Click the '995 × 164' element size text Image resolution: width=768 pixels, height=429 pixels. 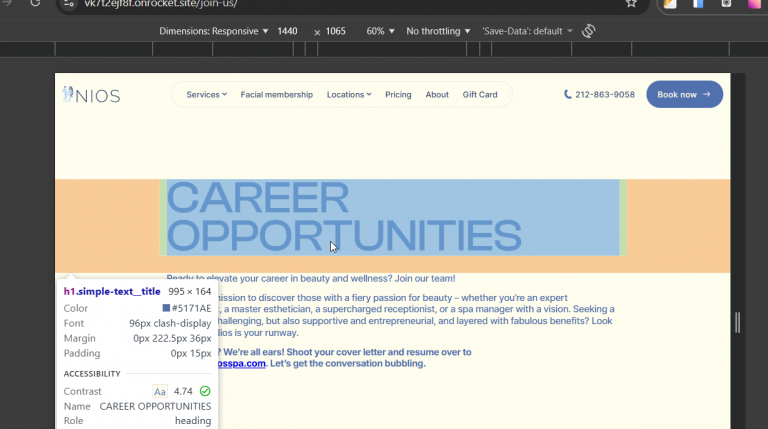(190, 291)
